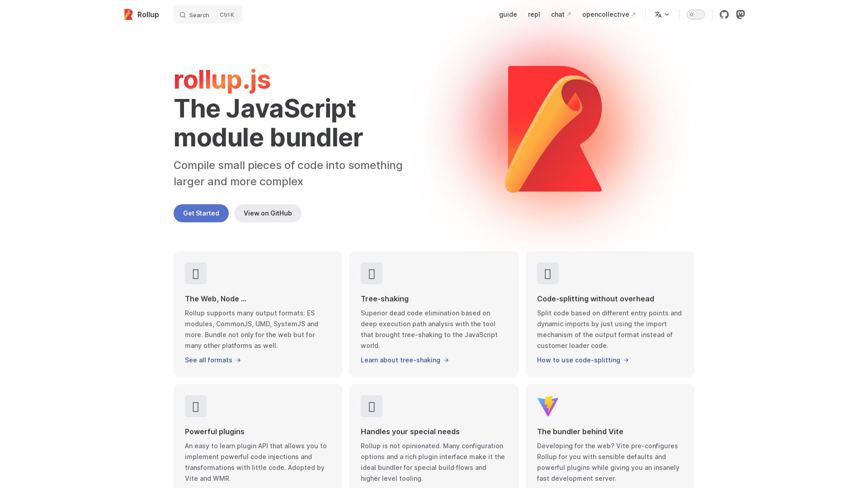Image resolution: width=868 pixels, height=488 pixels.
Task: Open the language translation dropdown
Action: [x=662, y=14]
